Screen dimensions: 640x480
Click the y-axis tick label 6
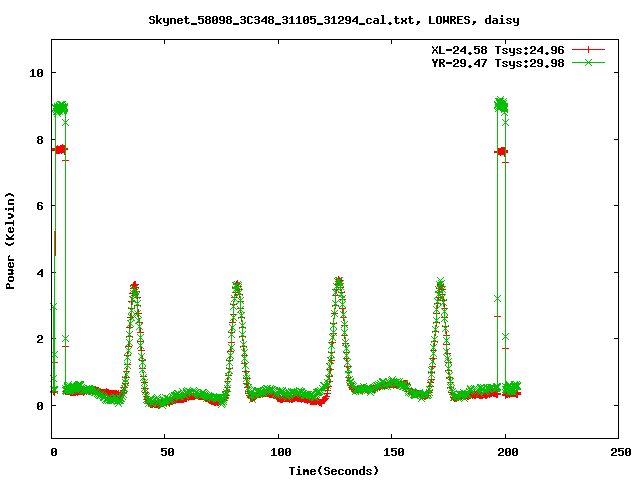point(40,206)
